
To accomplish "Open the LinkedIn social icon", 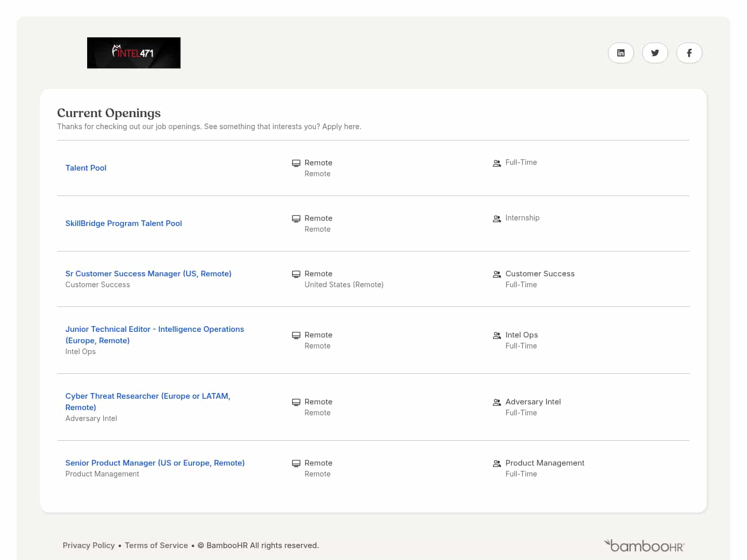I will click(620, 53).
